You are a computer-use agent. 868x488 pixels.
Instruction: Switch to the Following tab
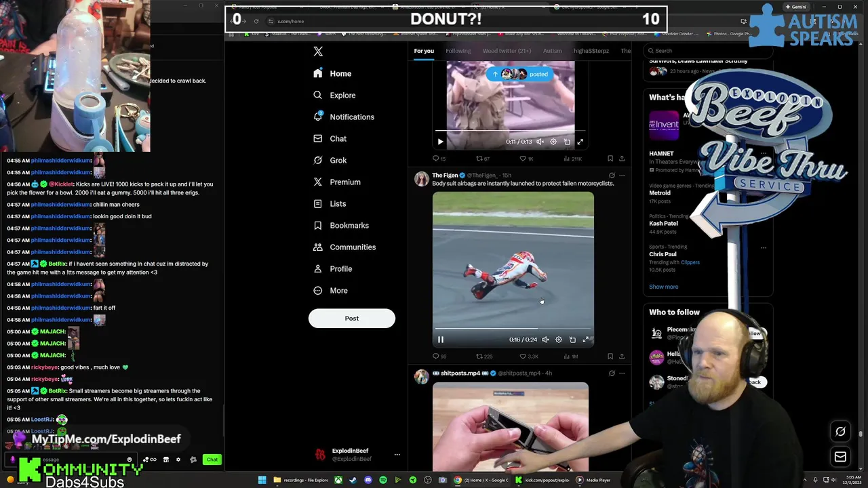click(458, 51)
